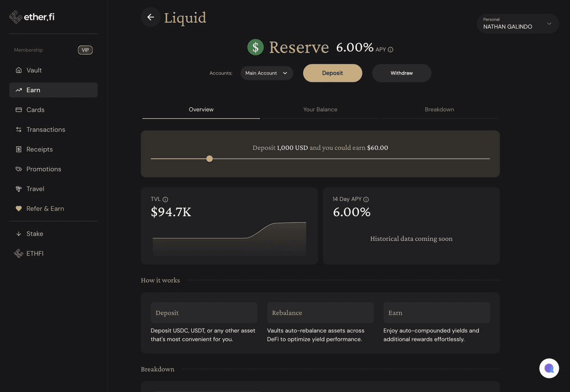Click the Vault home icon
The height and width of the screenshot is (392, 570).
[19, 70]
